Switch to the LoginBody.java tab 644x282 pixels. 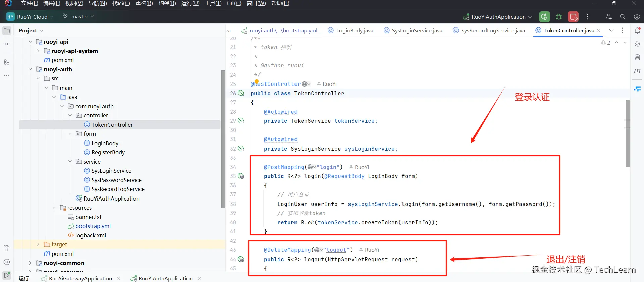tap(351, 30)
